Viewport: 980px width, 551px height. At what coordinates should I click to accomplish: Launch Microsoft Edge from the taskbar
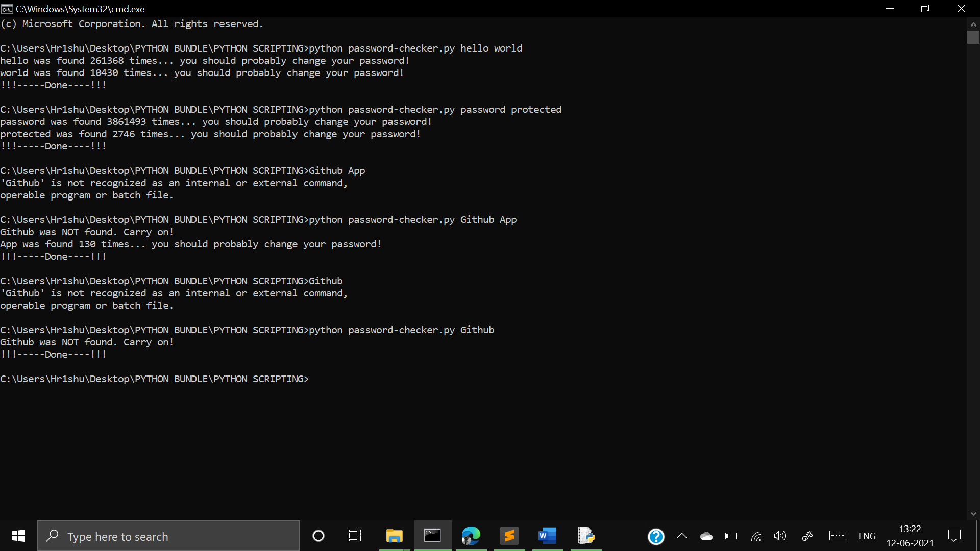point(471,536)
